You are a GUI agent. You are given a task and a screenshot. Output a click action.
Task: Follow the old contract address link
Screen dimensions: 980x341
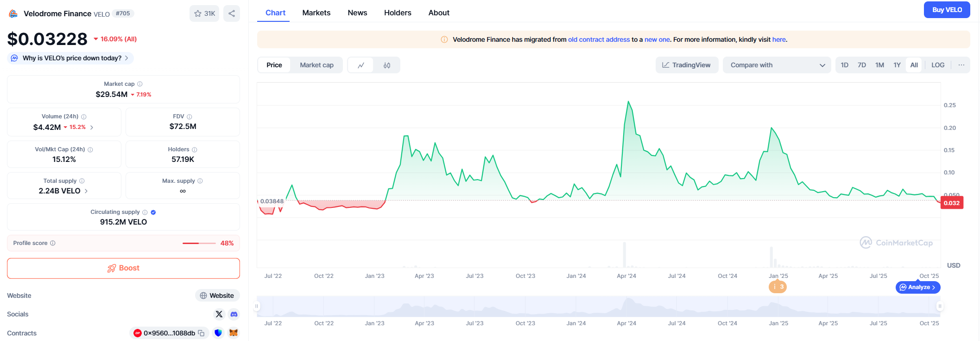tap(599, 39)
